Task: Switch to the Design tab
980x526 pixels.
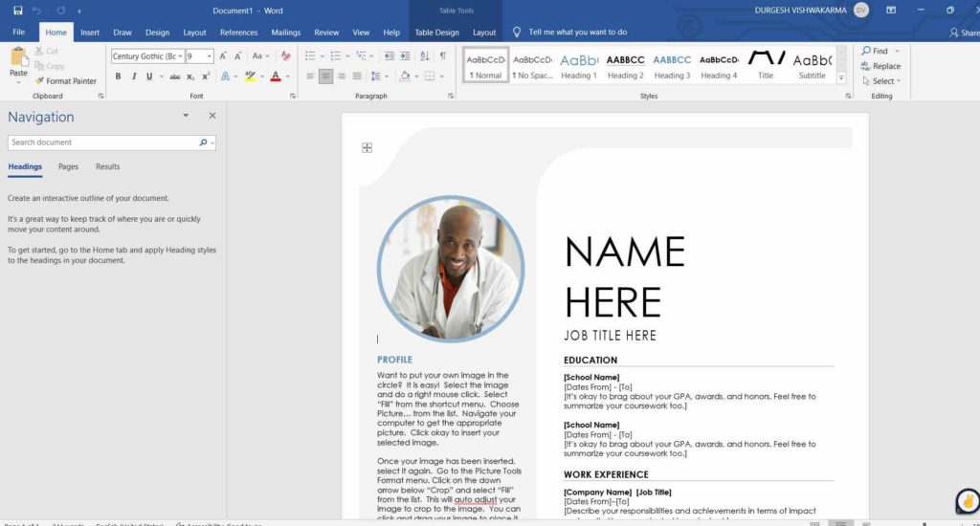Action: click(x=158, y=33)
